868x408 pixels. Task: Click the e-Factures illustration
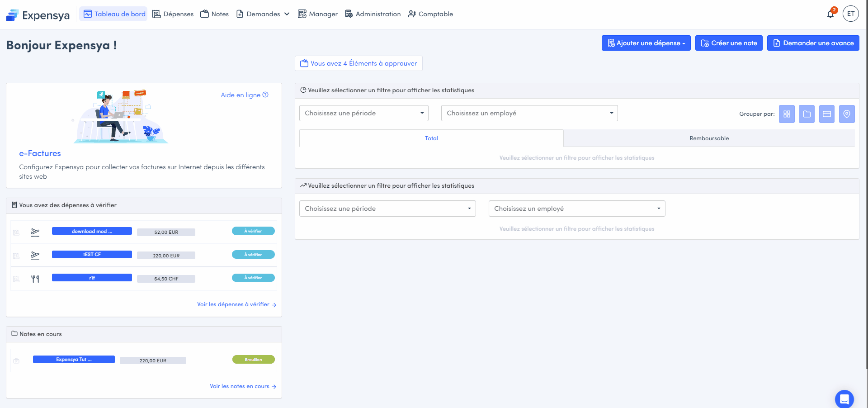click(121, 117)
